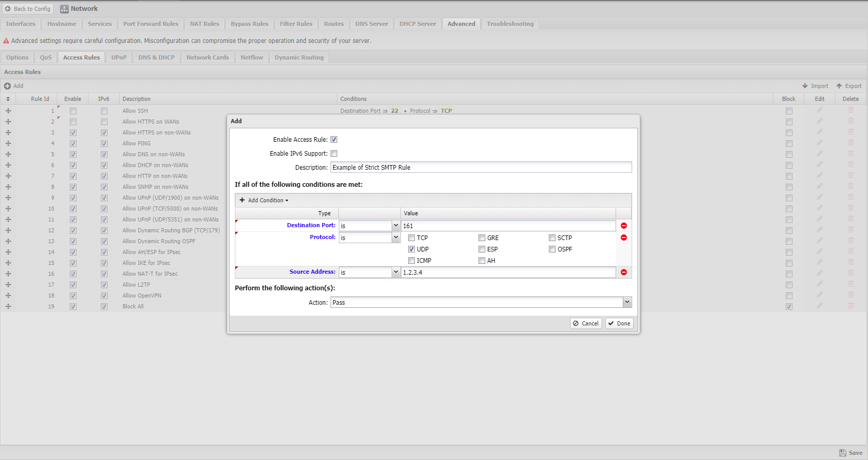Open the Add Condition dropdown
868x460 pixels.
(x=264, y=200)
